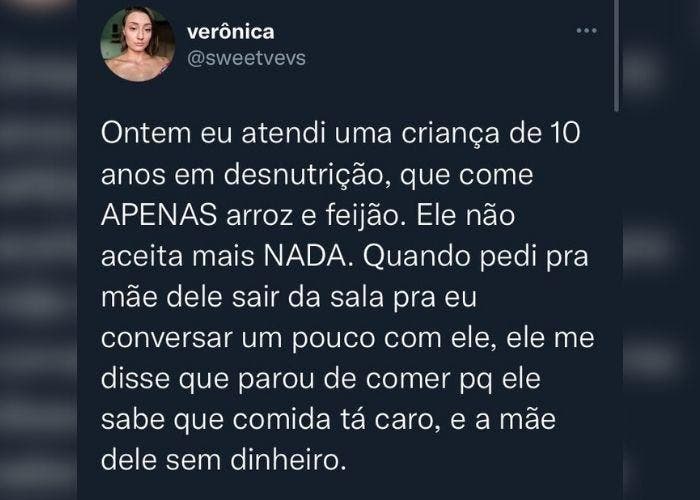Click the word conversar in the tweet
This screenshot has width=700, height=500.
tap(161, 340)
